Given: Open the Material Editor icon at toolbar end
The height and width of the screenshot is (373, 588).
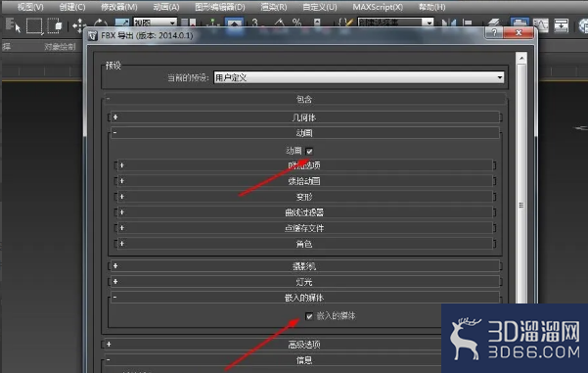Looking at the screenshot, I should 583,25.
